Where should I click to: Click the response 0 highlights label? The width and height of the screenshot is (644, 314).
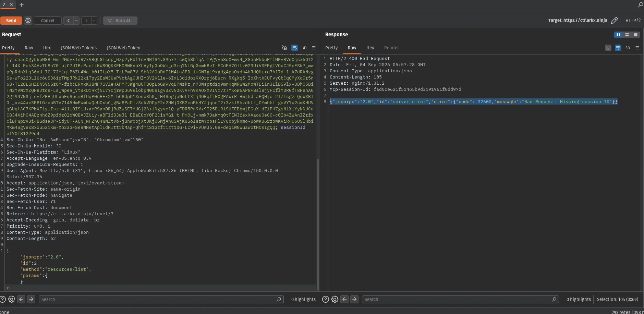click(x=579, y=299)
